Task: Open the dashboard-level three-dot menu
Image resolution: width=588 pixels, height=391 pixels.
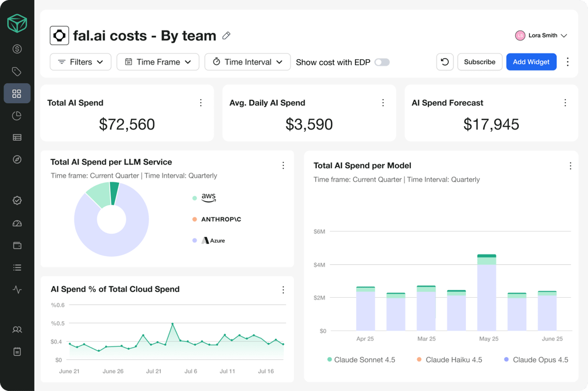Action: (567, 62)
